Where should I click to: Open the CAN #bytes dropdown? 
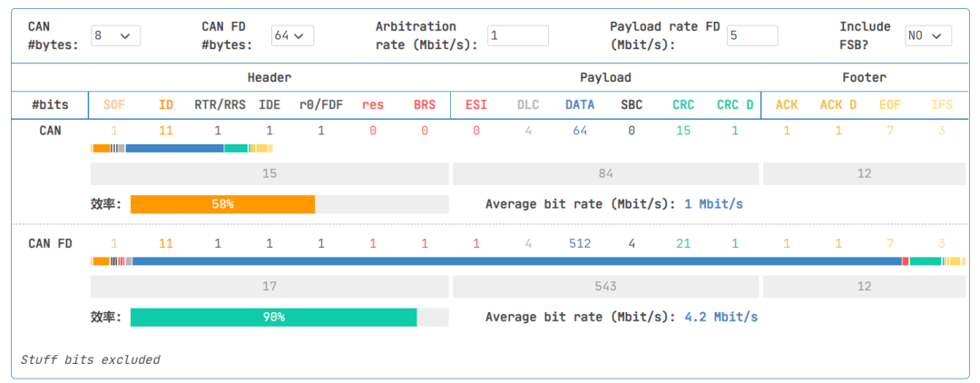115,35
